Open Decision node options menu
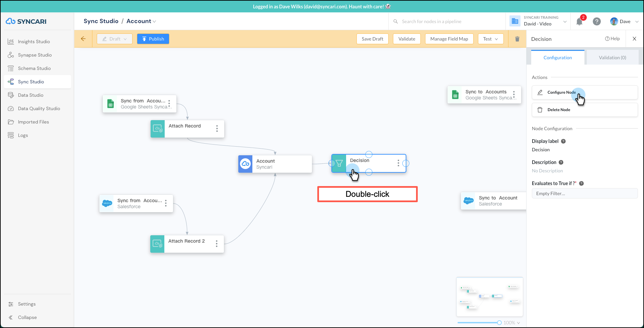Image resolution: width=644 pixels, height=328 pixels. (398, 163)
